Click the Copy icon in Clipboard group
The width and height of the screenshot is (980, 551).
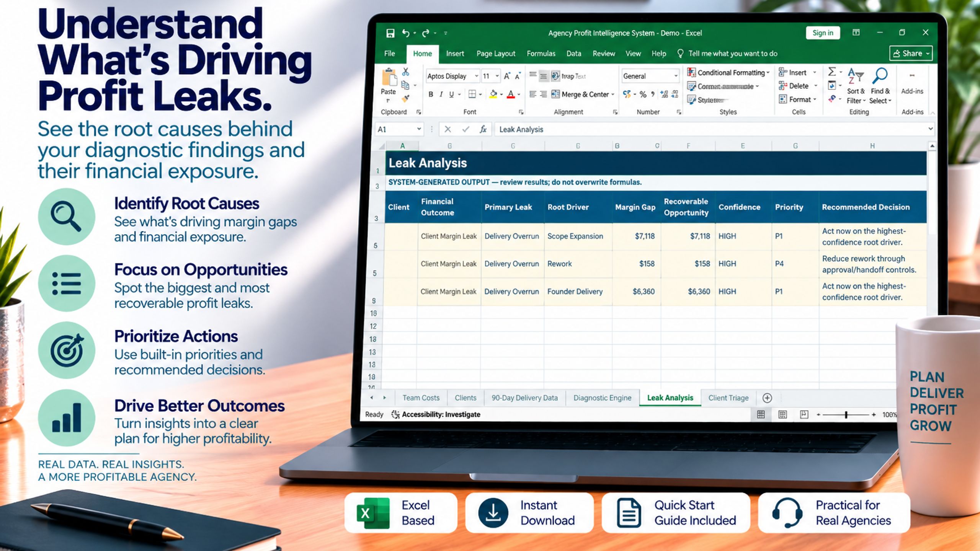click(405, 85)
